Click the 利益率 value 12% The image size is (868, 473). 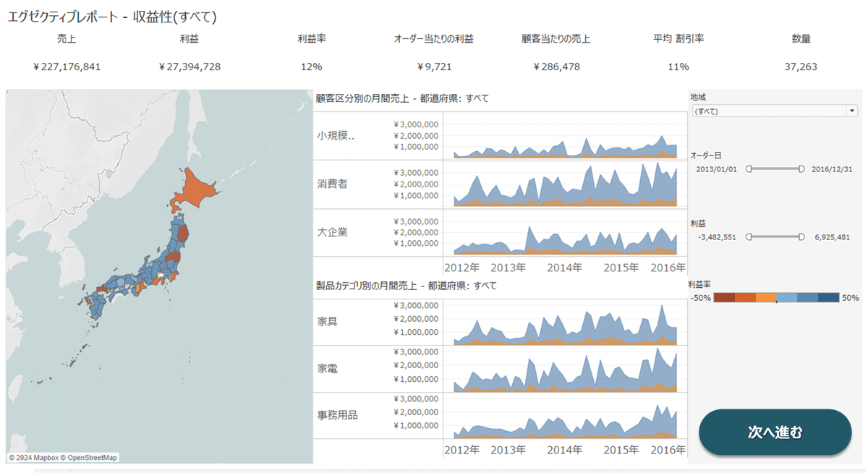click(311, 67)
